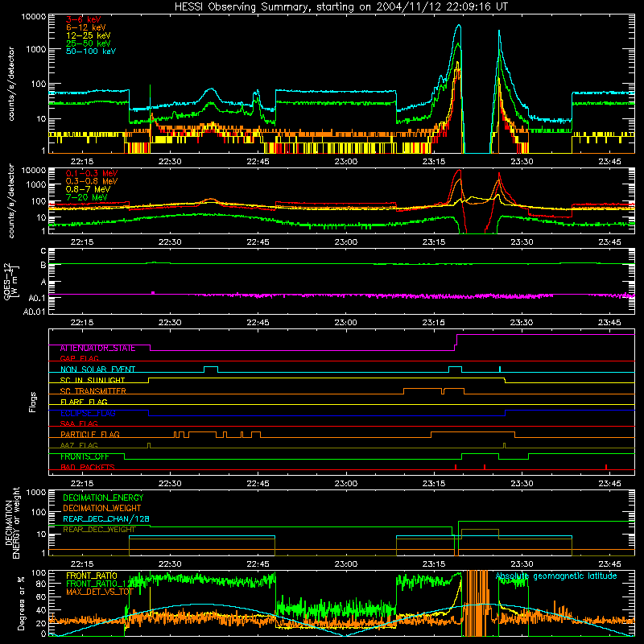Click the 0.3-0.8 MeV legend label

[92, 181]
